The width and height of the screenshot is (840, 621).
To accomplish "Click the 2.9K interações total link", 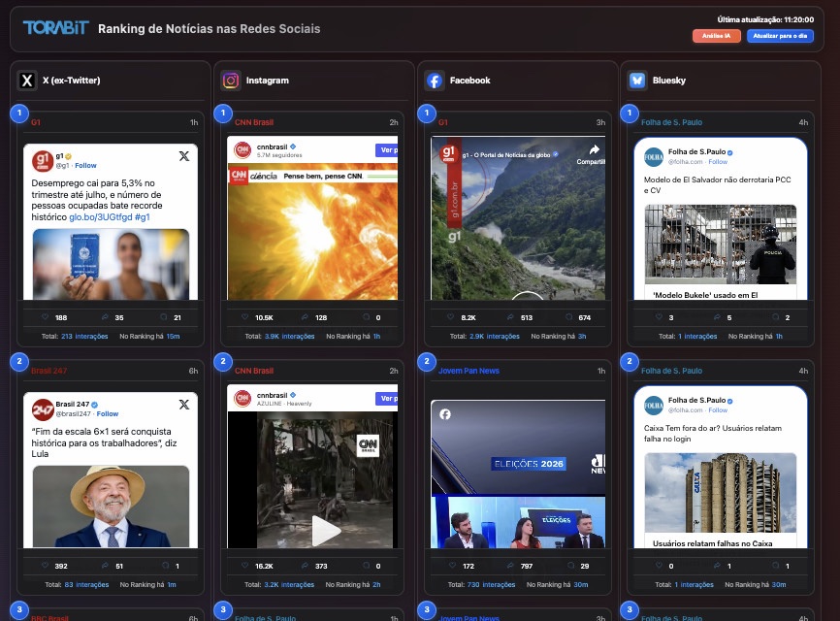I will pos(495,337).
